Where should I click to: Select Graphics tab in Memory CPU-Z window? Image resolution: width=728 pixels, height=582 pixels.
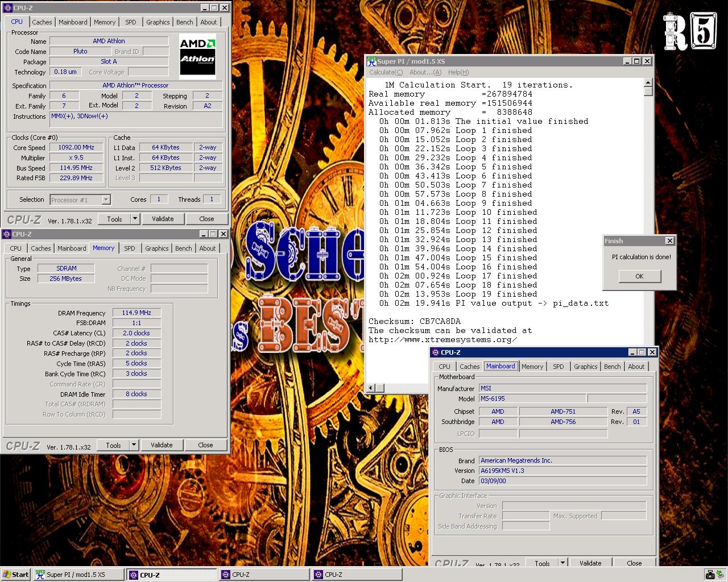[x=156, y=248]
